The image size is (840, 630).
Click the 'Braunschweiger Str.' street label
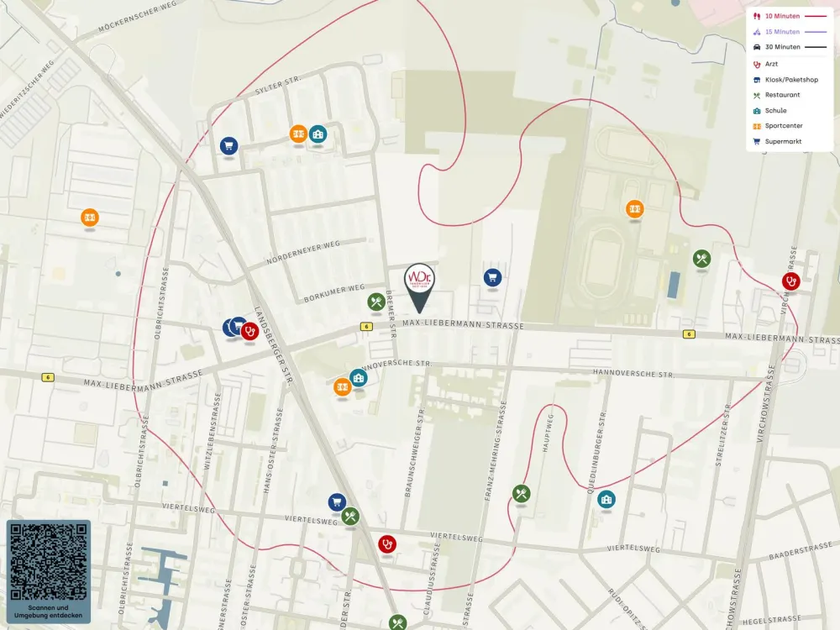click(x=413, y=452)
